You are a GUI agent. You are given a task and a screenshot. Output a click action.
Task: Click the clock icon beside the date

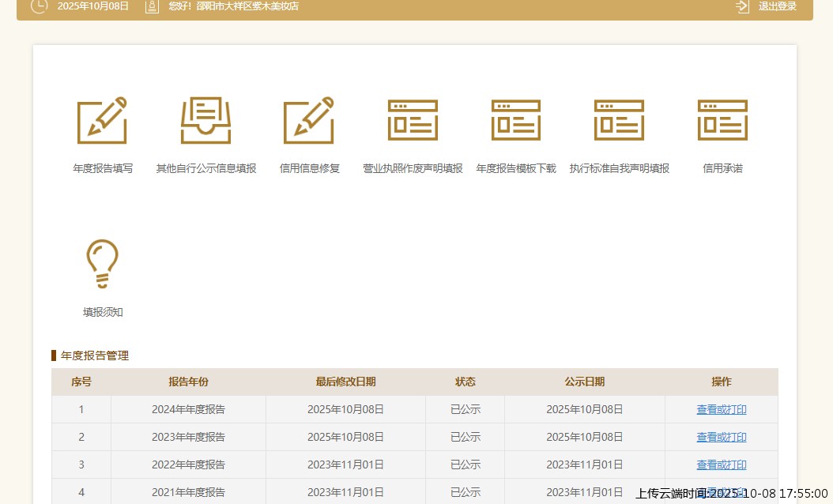(38, 6)
